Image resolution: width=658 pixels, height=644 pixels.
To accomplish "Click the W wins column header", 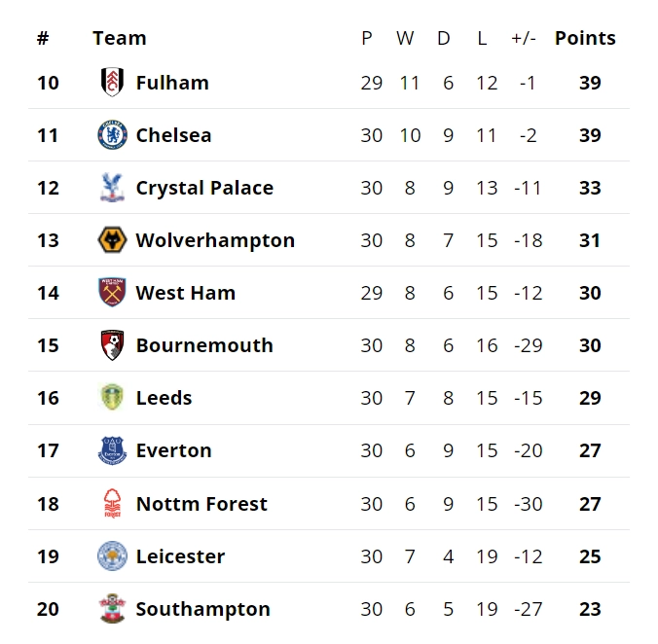I will click(x=405, y=38).
